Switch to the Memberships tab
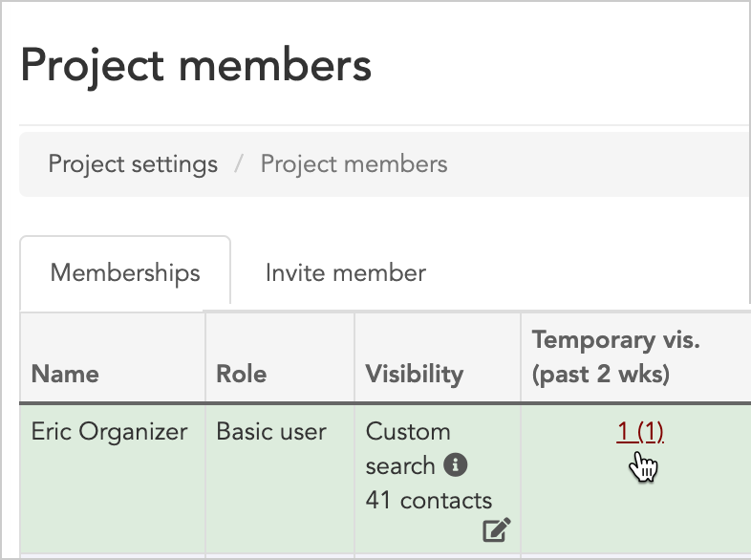The height and width of the screenshot is (560, 751). click(x=125, y=272)
